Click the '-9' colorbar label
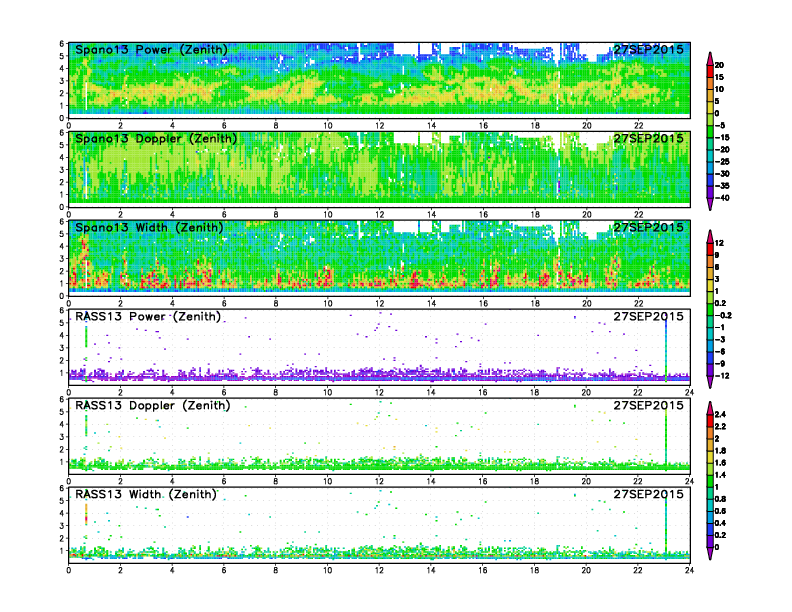The height and width of the screenshot is (612, 792). pyautogui.click(x=720, y=364)
